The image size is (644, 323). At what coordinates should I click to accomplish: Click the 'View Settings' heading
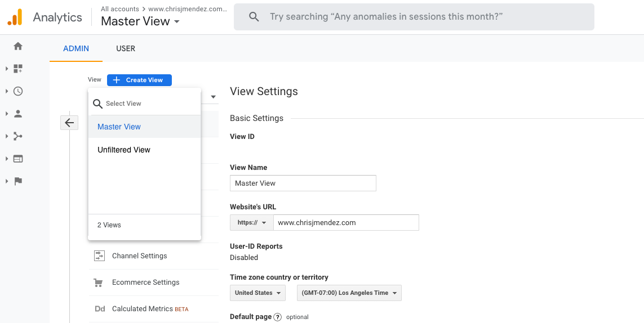point(264,91)
